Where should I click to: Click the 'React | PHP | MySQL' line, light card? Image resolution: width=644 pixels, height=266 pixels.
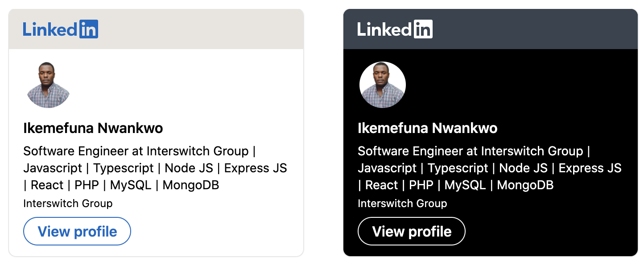(121, 185)
